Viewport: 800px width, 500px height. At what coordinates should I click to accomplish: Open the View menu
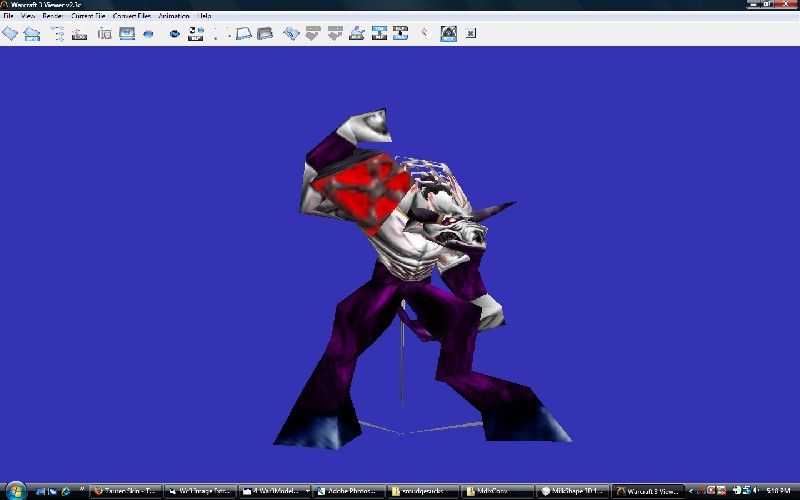(x=28, y=16)
